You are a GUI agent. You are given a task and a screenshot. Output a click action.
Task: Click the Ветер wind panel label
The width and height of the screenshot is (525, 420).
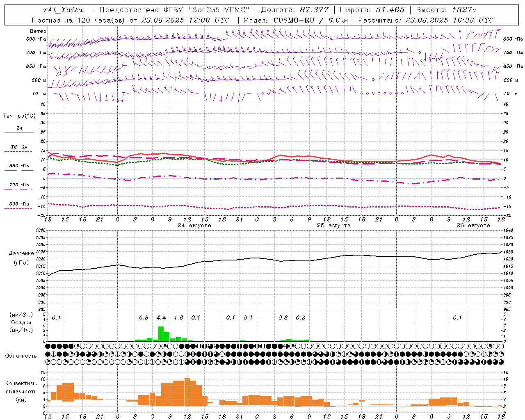click(38, 31)
